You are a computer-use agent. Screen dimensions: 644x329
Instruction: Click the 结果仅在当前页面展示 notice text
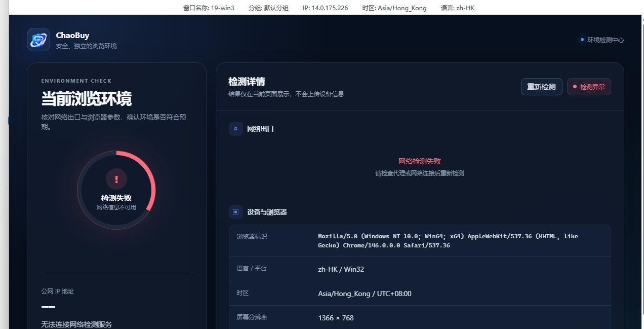coord(286,94)
